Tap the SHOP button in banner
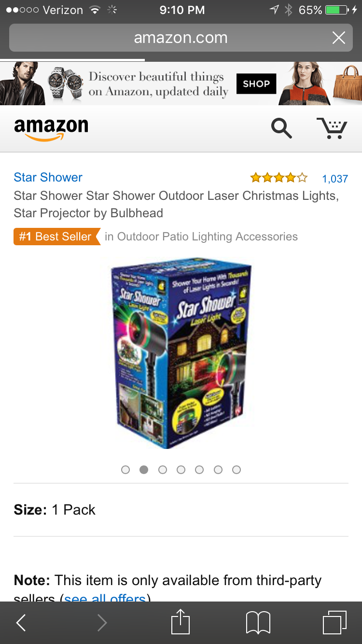This screenshot has width=362, height=644. tap(256, 84)
